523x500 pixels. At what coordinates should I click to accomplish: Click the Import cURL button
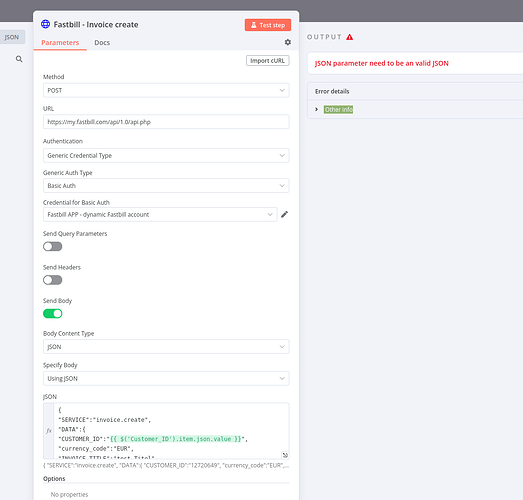point(268,61)
